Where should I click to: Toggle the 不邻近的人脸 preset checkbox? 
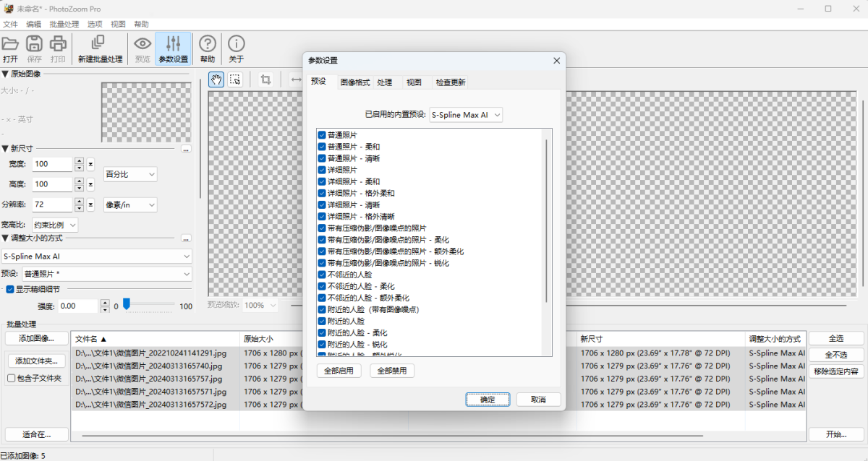coord(322,275)
